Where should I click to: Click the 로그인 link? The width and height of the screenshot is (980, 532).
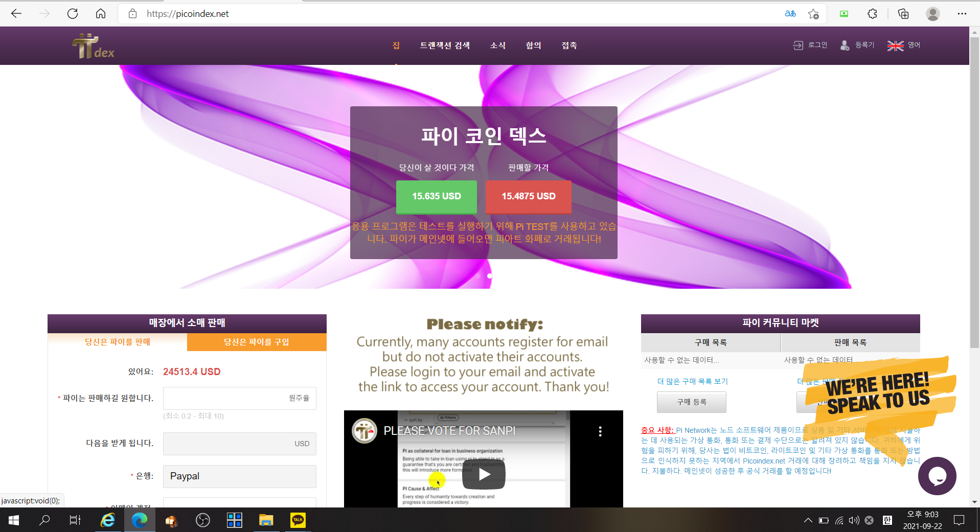coord(810,45)
